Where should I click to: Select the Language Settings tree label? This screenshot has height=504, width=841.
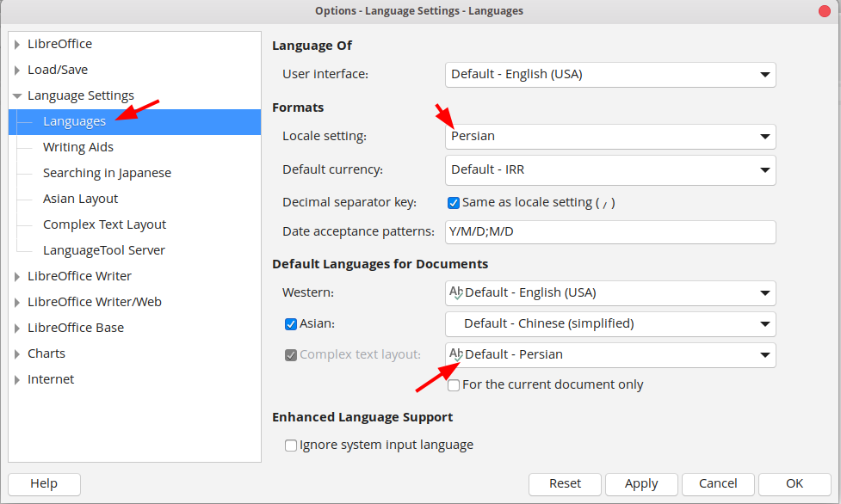[80, 95]
